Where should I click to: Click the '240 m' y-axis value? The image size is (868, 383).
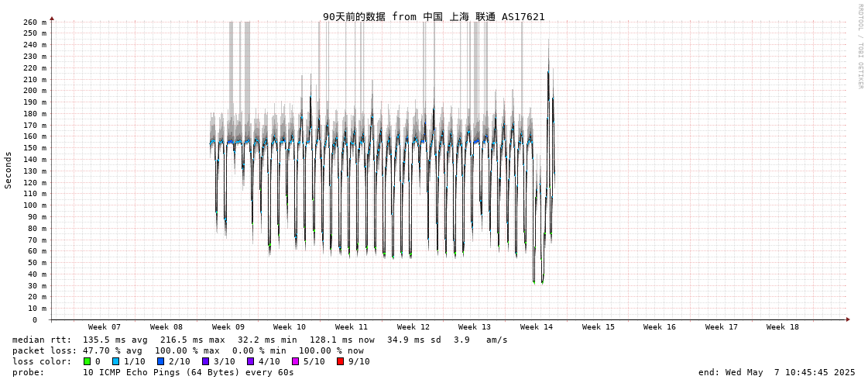pyautogui.click(x=36, y=45)
